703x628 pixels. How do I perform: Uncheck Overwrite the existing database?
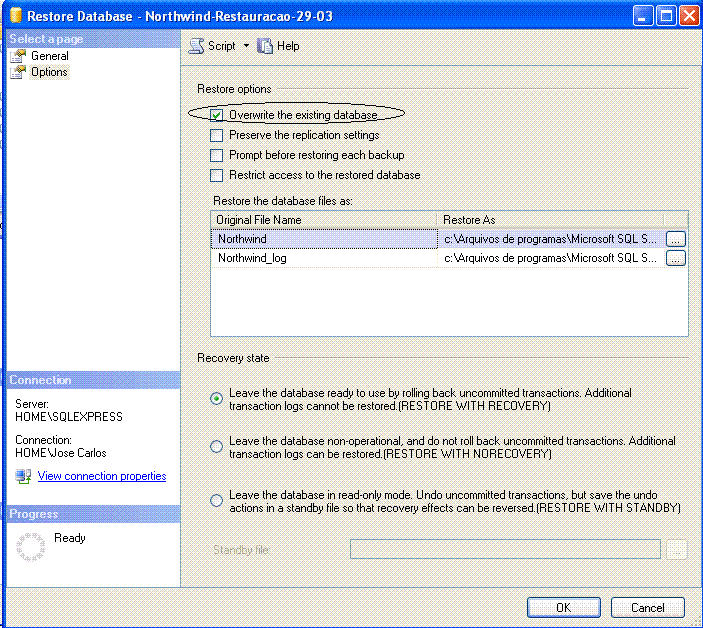pos(216,115)
